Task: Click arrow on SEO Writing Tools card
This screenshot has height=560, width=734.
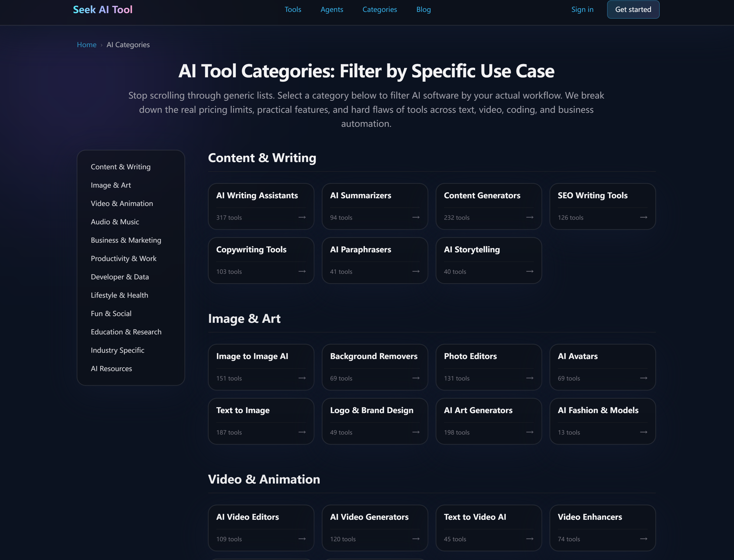Action: 643,217
